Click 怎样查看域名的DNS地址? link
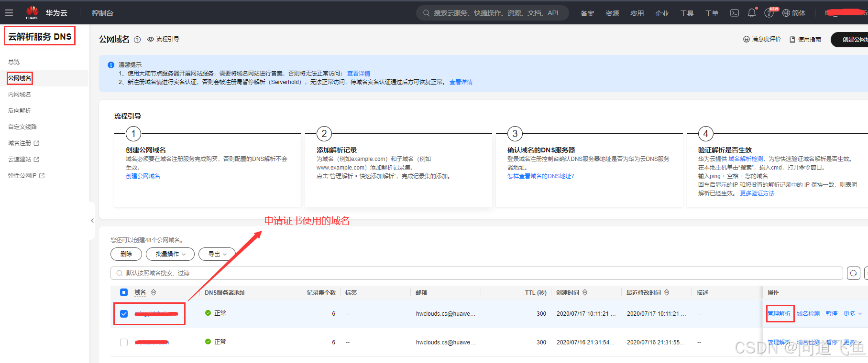 (541, 176)
